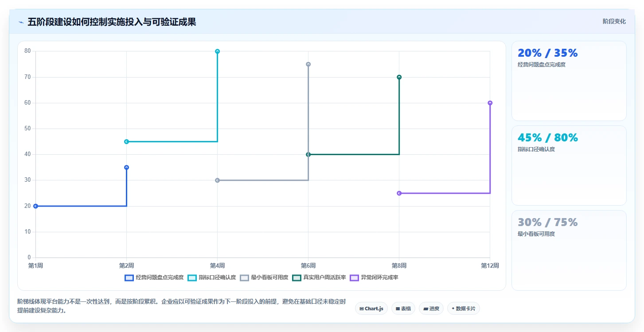
Task: Click the y-axis value 80
Action: pyautogui.click(x=27, y=51)
